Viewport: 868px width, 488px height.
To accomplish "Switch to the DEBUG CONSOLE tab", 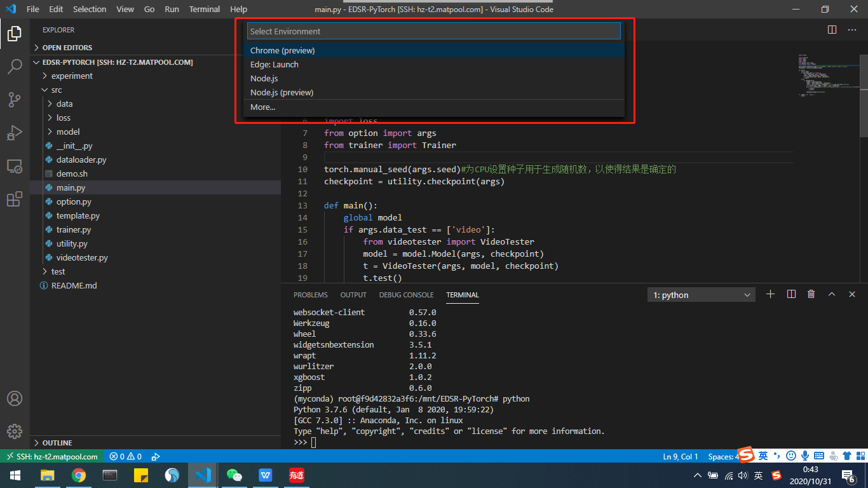I will [x=407, y=295].
